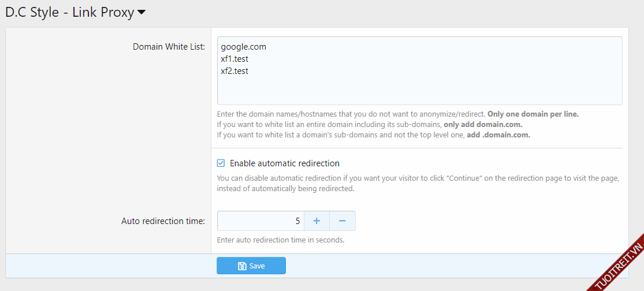Click the floppy disk icon in Save
Viewport: 644px width, 291px height.
click(x=242, y=266)
